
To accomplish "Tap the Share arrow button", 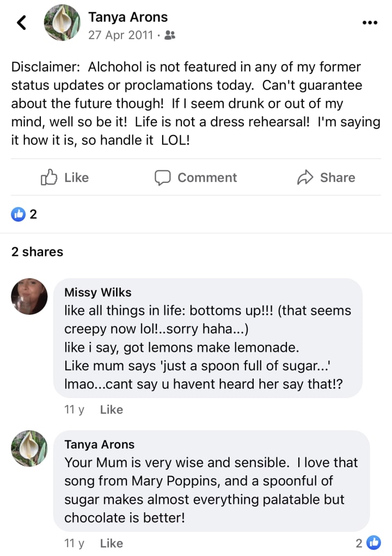I will [x=326, y=178].
